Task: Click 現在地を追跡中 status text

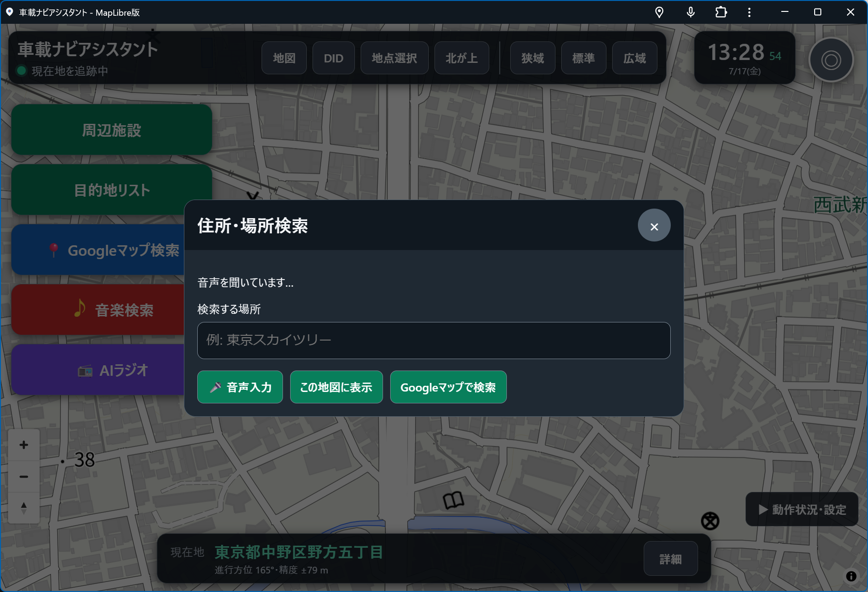Action: click(70, 71)
